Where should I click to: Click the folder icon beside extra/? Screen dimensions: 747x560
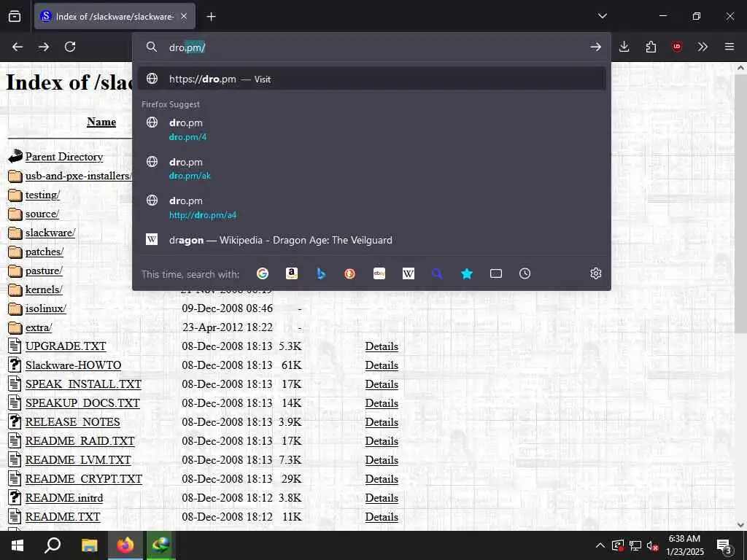[15, 327]
